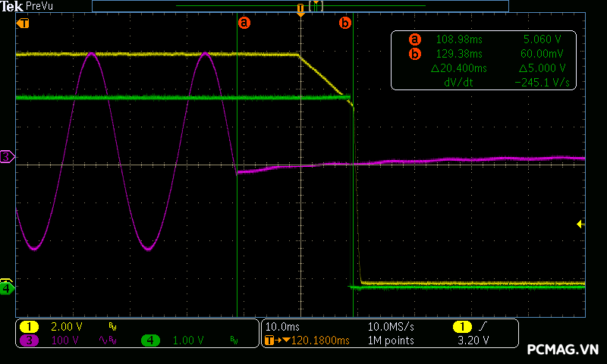This screenshot has width=607, height=364.
Task: Click channel 1 bandwidth limit icon
Action: tap(112, 326)
